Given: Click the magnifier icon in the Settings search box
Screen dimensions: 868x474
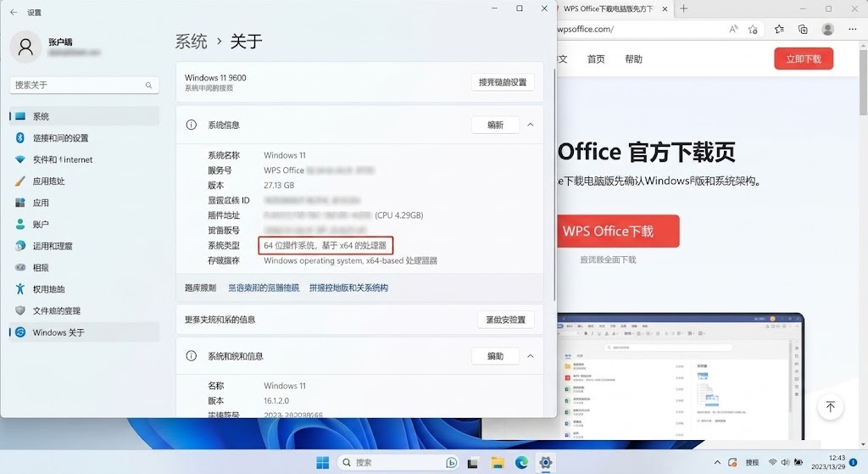Looking at the screenshot, I should (x=148, y=86).
